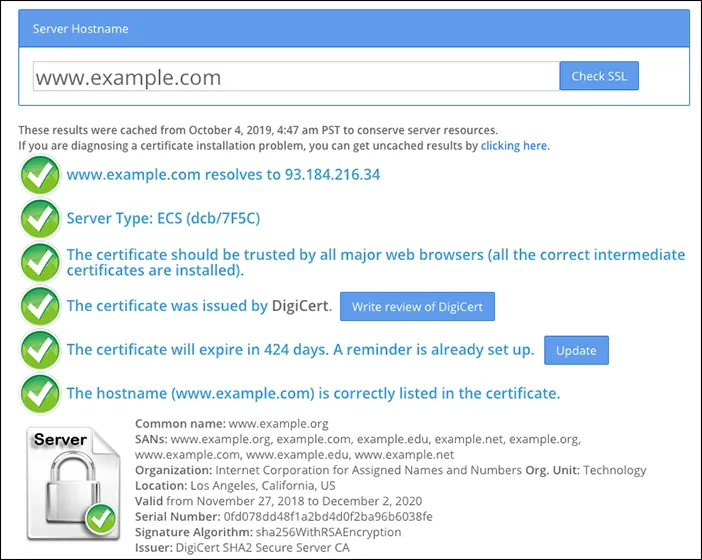Screen dimensions: 702x560
Task: Click green check icon beside expiry in 424 days
Action: tap(40, 350)
